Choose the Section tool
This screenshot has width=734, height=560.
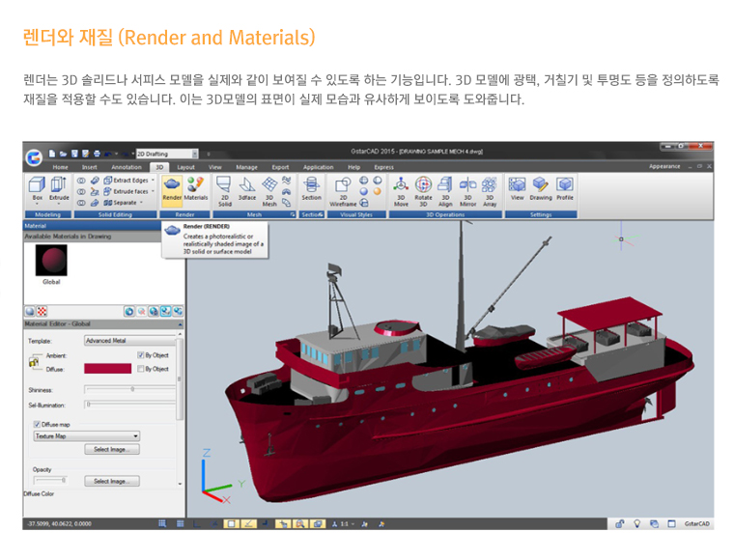click(311, 185)
